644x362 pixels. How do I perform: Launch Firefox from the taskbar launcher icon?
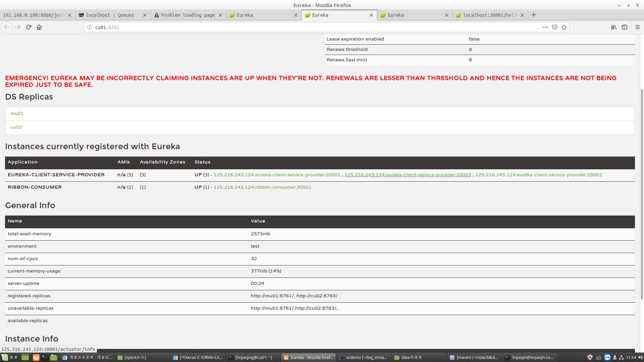tap(36, 358)
